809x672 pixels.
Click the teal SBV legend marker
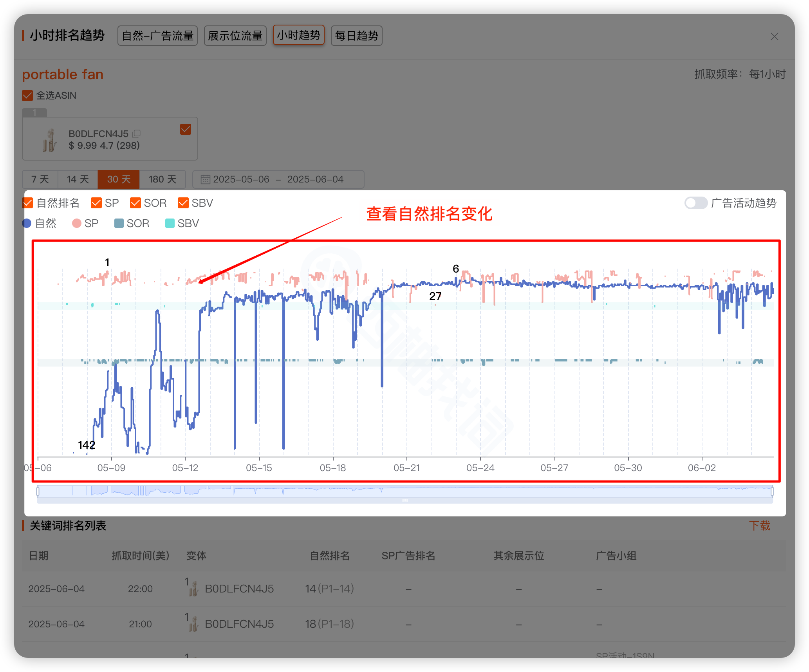[x=170, y=223]
